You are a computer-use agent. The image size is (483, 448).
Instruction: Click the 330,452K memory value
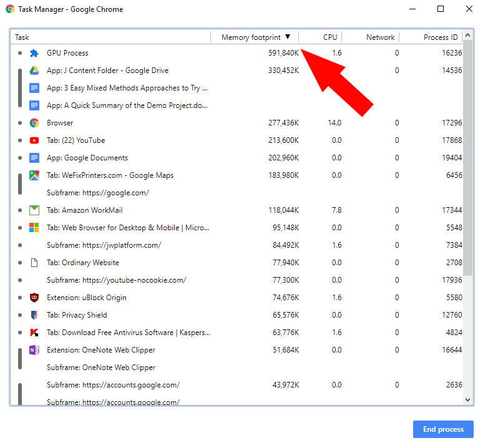[x=283, y=71]
